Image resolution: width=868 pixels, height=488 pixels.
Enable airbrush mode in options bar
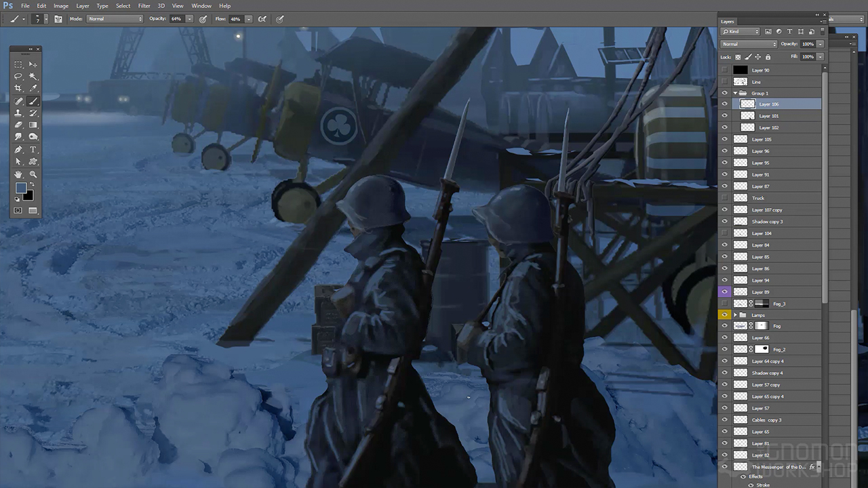262,19
